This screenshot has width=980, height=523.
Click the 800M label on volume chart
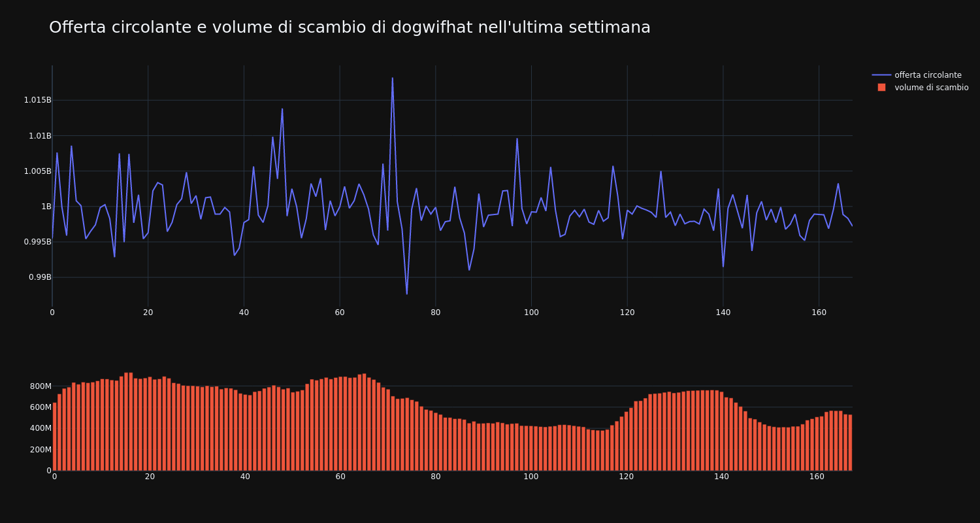point(41,386)
